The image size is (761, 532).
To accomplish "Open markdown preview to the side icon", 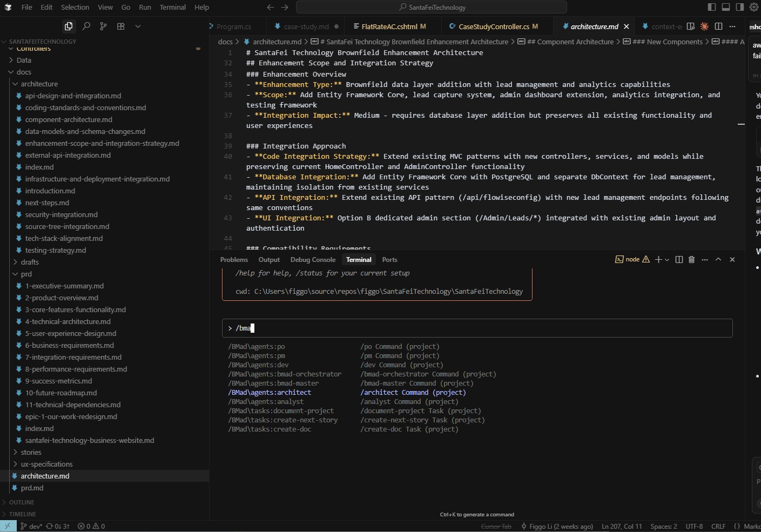I will [x=690, y=26].
